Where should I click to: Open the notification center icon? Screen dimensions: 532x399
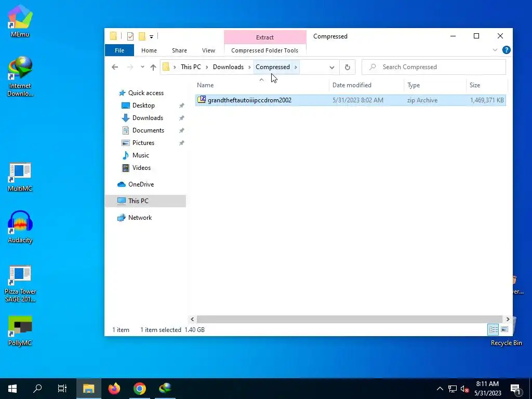pos(516,389)
